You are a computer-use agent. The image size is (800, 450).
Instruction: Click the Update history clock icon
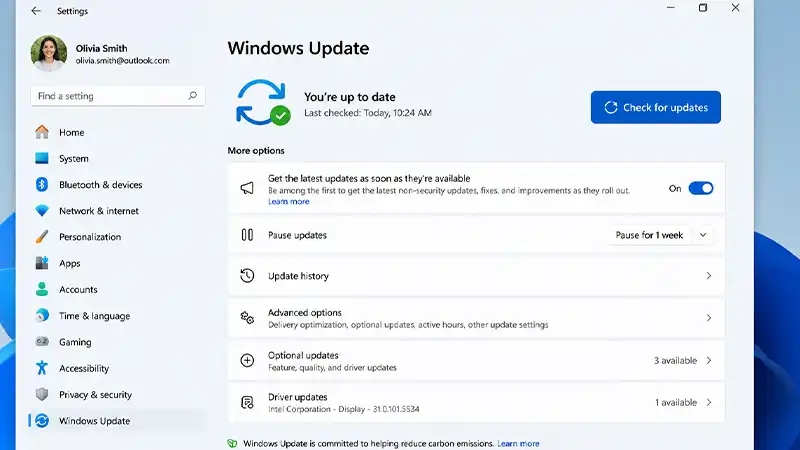[247, 276]
